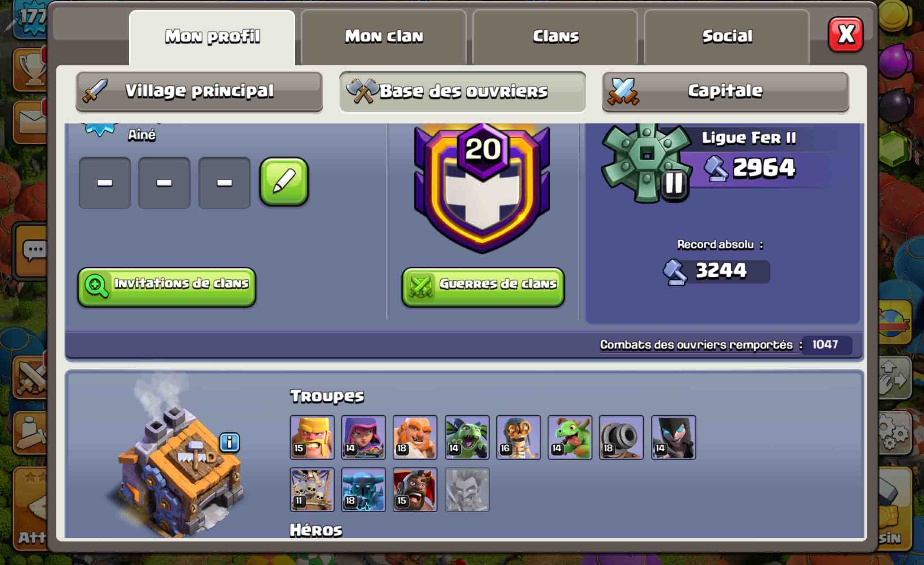Open the Builder Hall info icon
This screenshot has width=924, height=565.
[x=230, y=442]
